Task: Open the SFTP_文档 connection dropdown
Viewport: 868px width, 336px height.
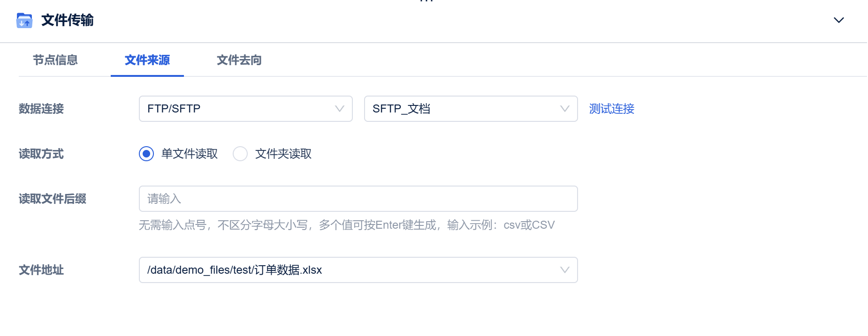Action: click(470, 109)
